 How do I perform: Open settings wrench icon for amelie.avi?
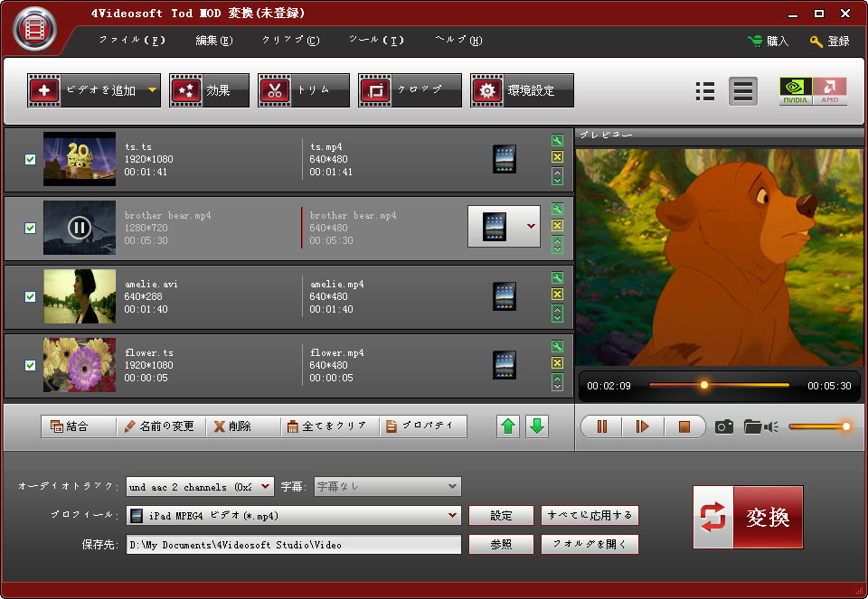pyautogui.click(x=557, y=278)
